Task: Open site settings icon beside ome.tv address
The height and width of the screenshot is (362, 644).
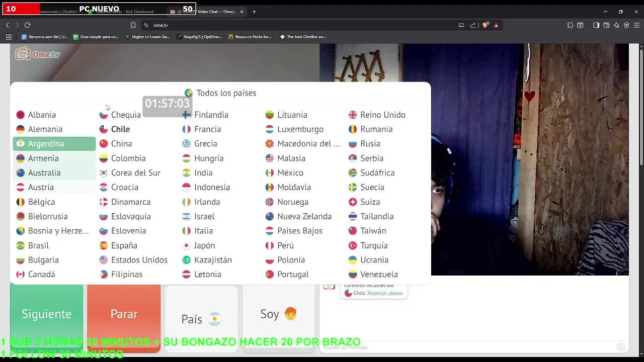Action: [146, 25]
